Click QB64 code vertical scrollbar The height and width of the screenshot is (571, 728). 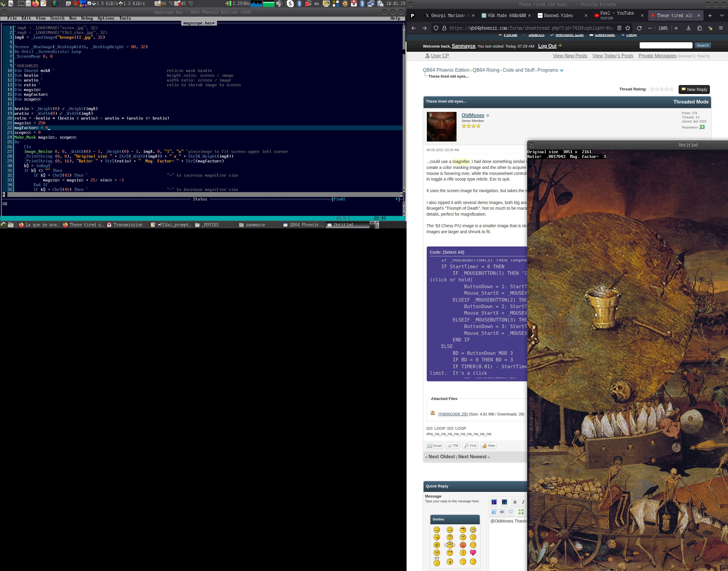(x=404, y=108)
